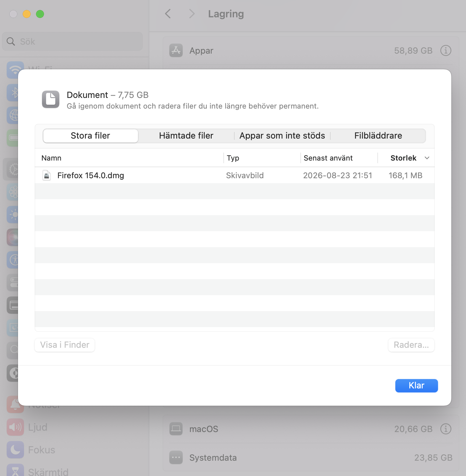Sort by the Storlek column header

(x=406, y=158)
